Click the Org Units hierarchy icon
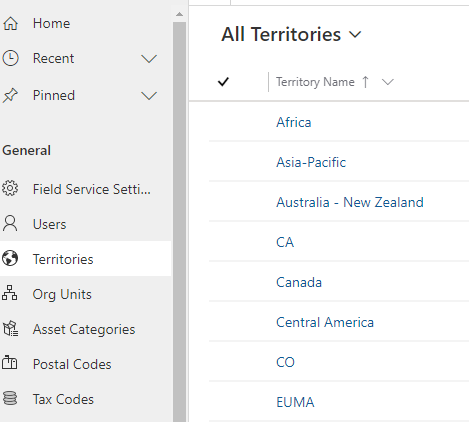The width and height of the screenshot is (469, 422). coord(10,293)
